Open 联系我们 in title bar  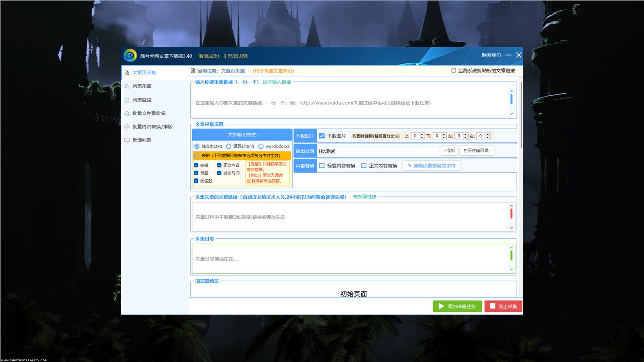[491, 55]
